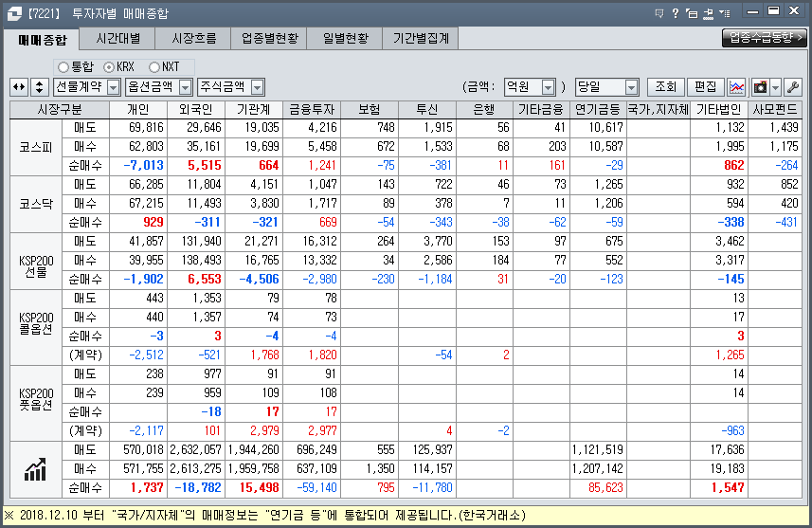Screen dimensions: 812x528
Task: Open the 억원 unit dropdown
Action: pos(530,87)
